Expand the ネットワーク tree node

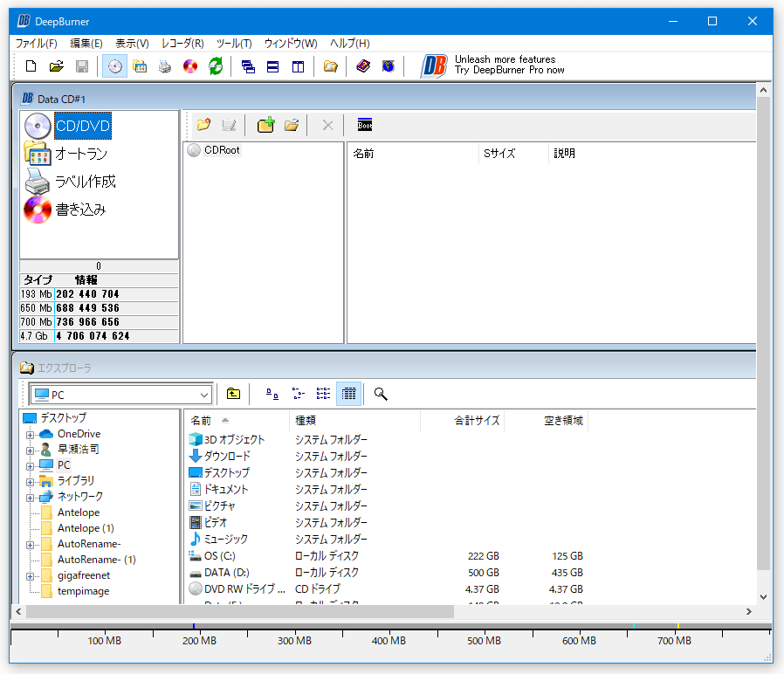point(30,498)
